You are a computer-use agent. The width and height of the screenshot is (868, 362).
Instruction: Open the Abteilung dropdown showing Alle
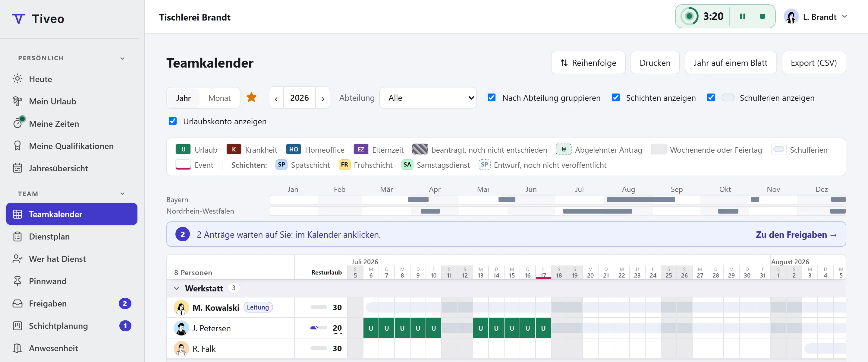pos(428,98)
